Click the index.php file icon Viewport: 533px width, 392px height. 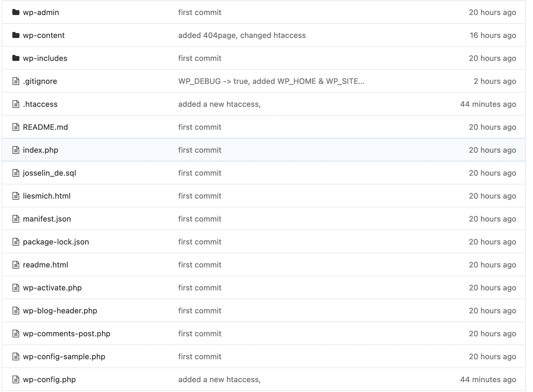16,150
